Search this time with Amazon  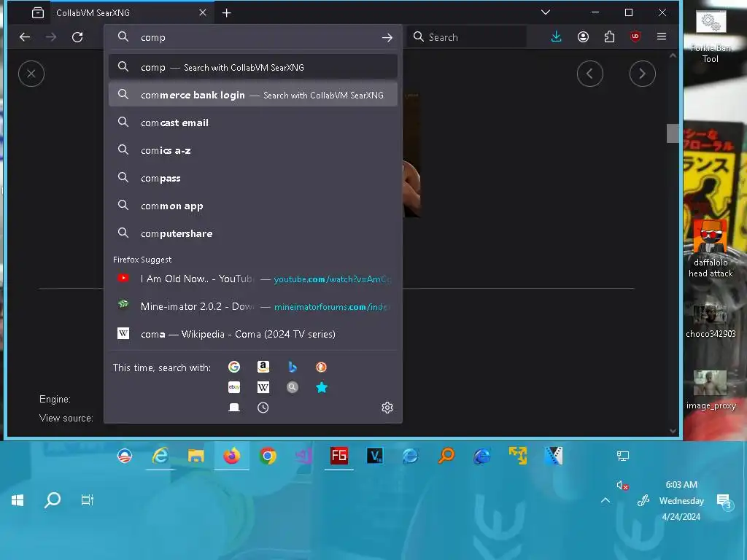coord(263,367)
